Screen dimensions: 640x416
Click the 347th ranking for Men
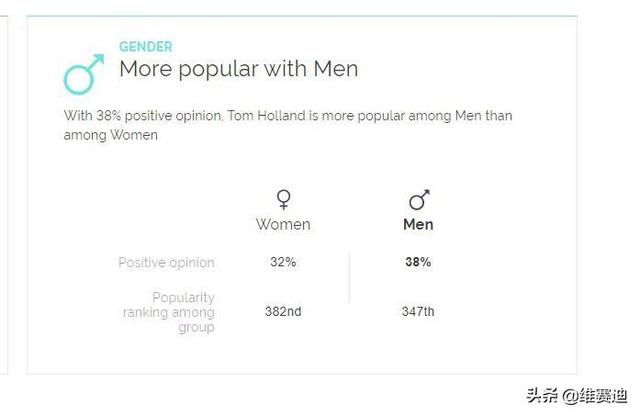[418, 311]
